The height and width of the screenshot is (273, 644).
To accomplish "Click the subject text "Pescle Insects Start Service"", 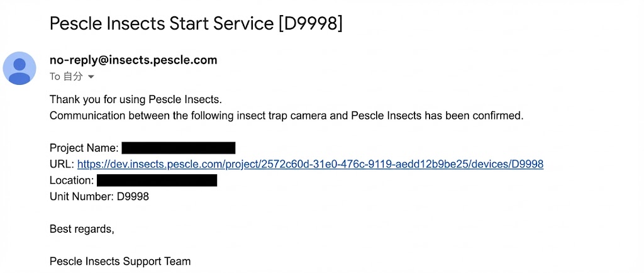I will [162, 24].
